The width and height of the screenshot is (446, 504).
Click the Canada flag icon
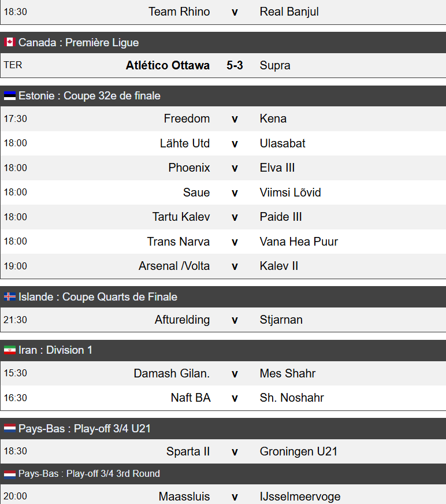10,42
